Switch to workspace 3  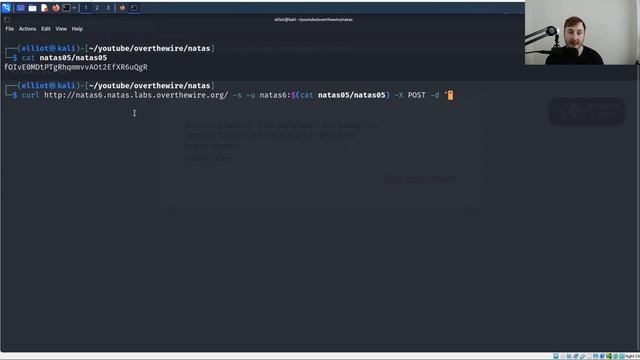(x=108, y=8)
